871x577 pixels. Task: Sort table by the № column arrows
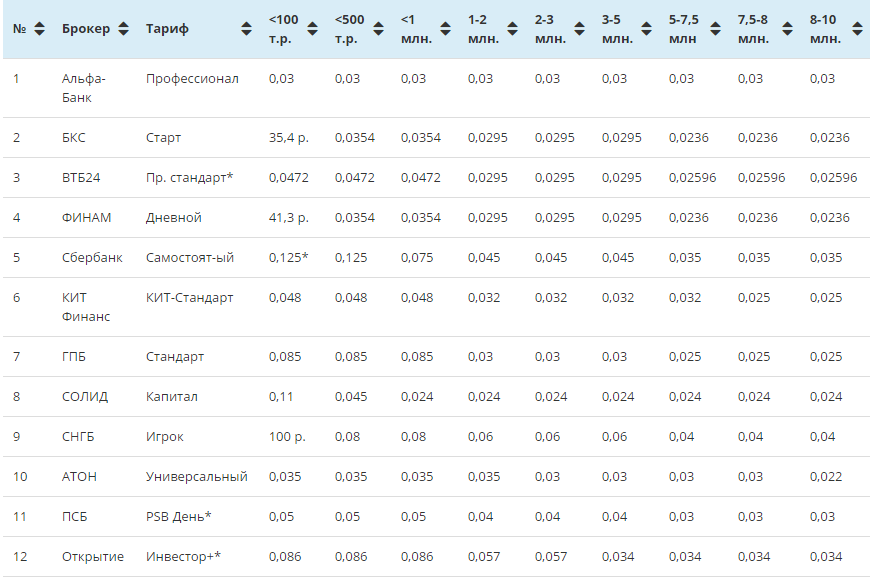[x=39, y=29]
